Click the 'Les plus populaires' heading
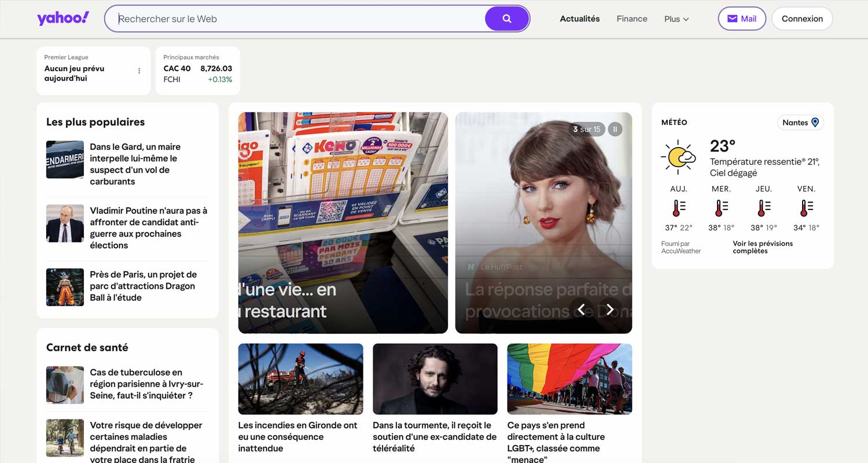 click(95, 122)
